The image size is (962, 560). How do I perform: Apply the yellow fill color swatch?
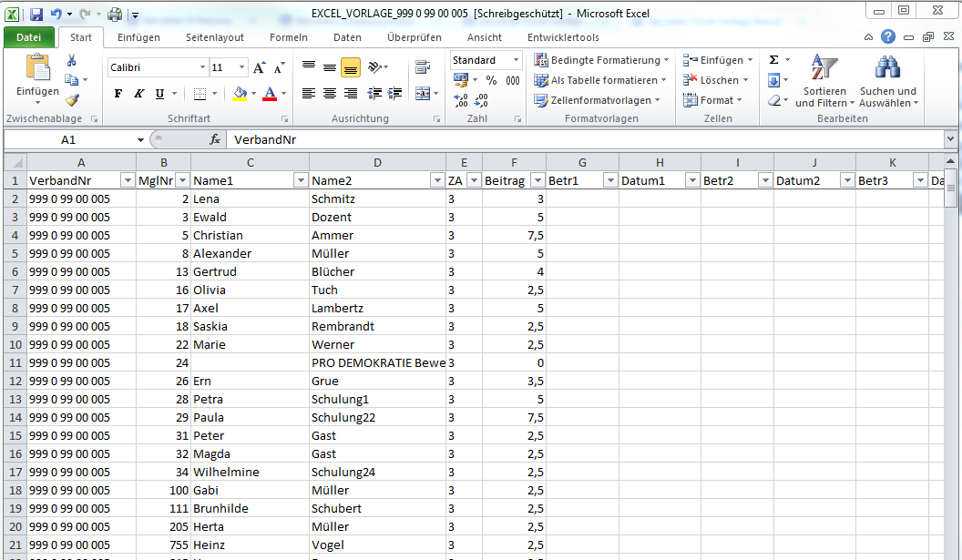pyautogui.click(x=240, y=94)
